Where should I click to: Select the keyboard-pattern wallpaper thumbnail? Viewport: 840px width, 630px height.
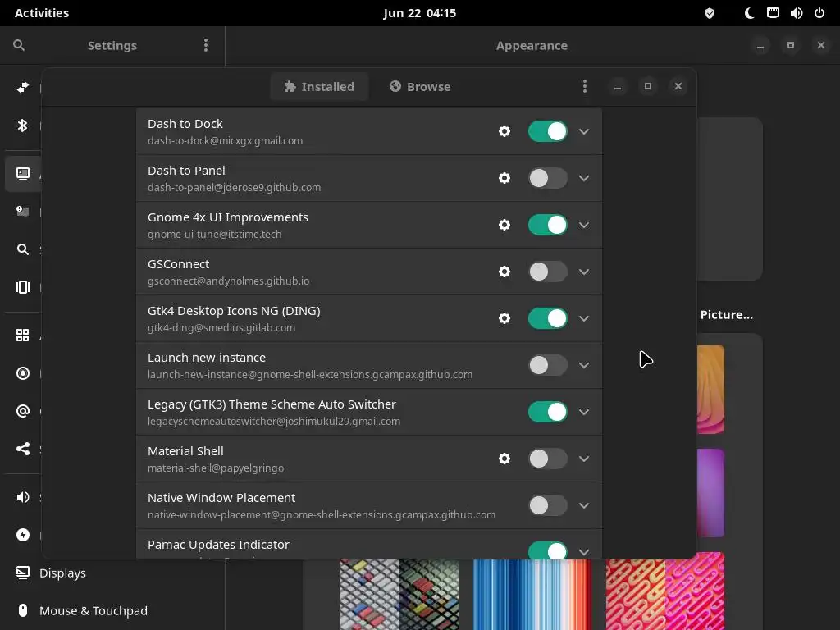click(x=399, y=594)
